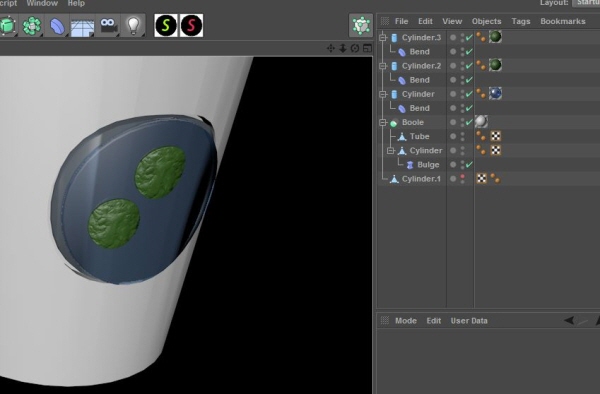Add a light with the lightbulb tool

pos(133,26)
